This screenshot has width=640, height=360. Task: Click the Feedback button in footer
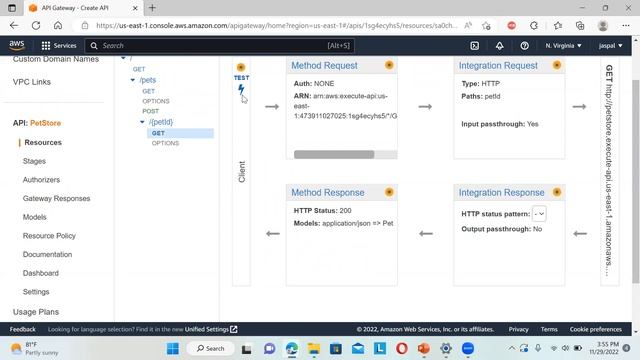coord(23,329)
